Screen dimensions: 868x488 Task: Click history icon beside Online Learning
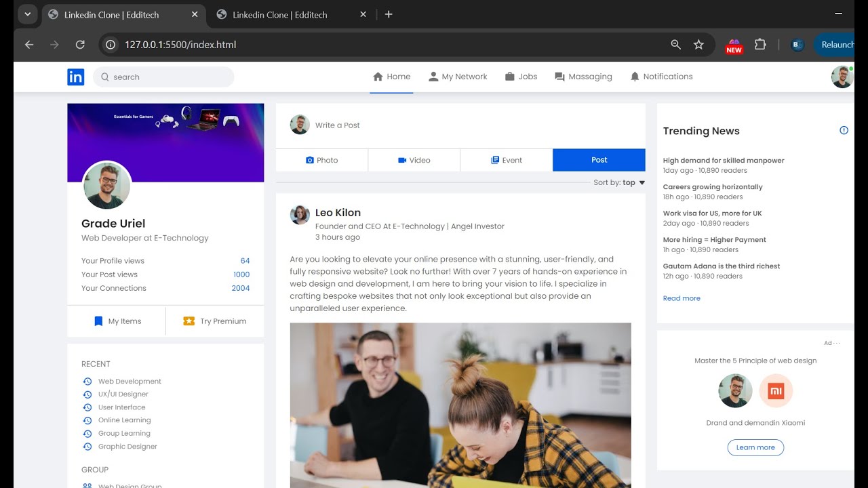[x=87, y=420]
